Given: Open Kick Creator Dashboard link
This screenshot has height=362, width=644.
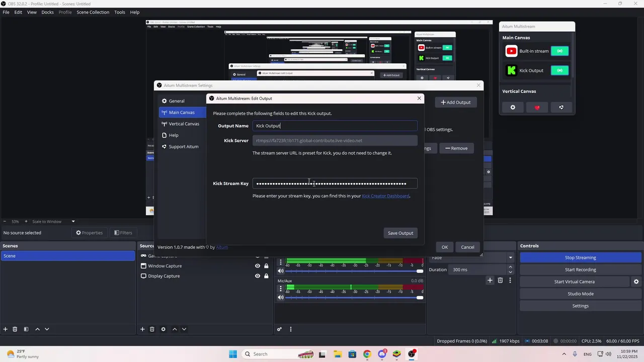Looking at the screenshot, I should click(385, 196).
